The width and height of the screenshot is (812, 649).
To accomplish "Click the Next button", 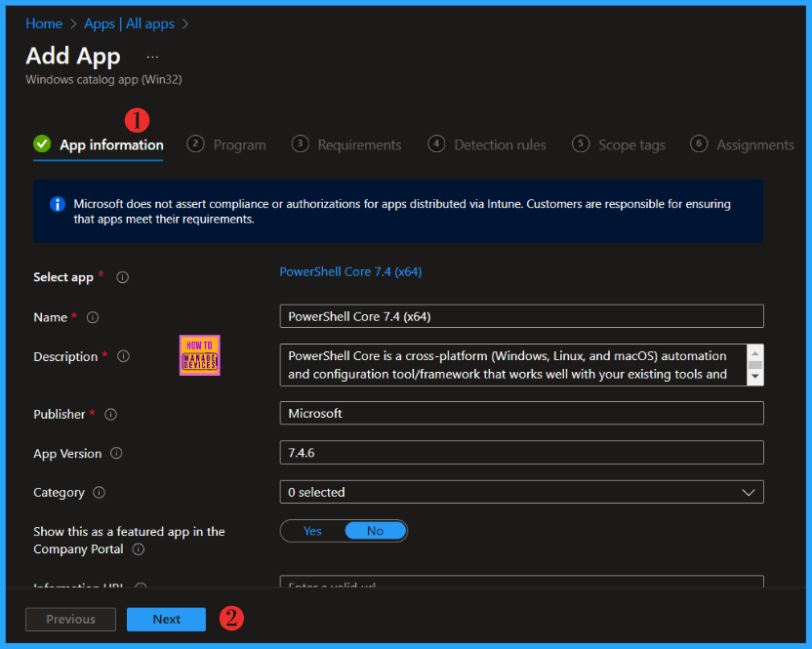I will (166, 620).
